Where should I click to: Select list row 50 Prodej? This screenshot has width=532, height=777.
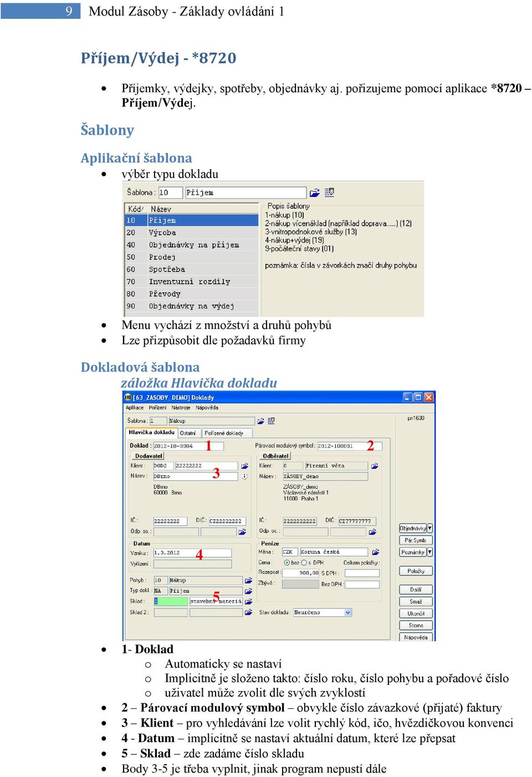point(192,257)
